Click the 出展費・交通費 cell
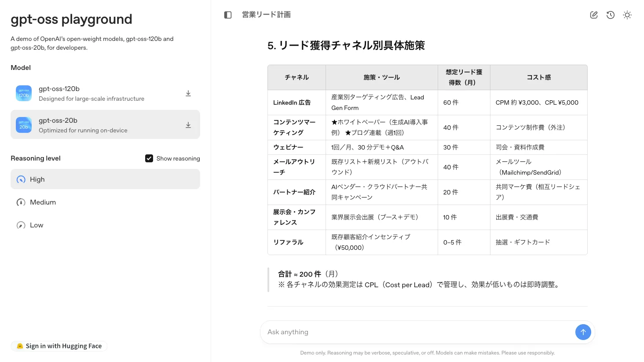The width and height of the screenshot is (644, 362). (x=539, y=217)
